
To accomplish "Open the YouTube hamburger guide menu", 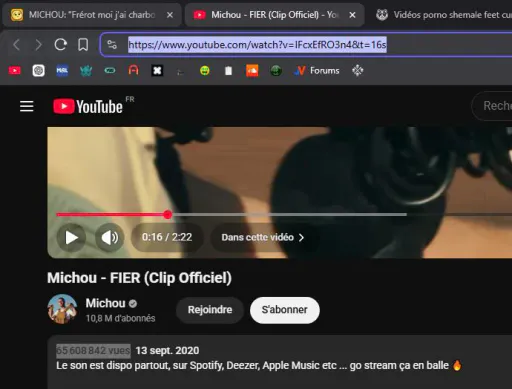I will tap(27, 106).
